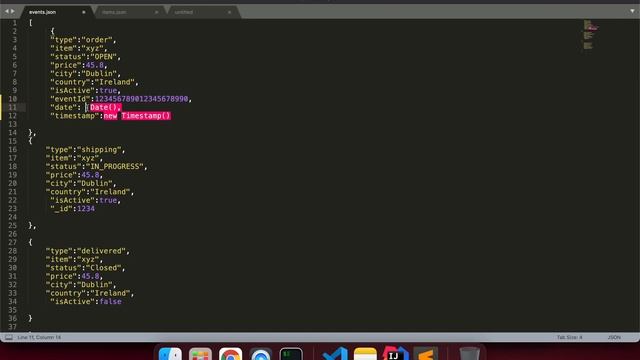Launch Google Chrome from the Dock
The width and height of the screenshot is (640, 360).
(x=231, y=353)
